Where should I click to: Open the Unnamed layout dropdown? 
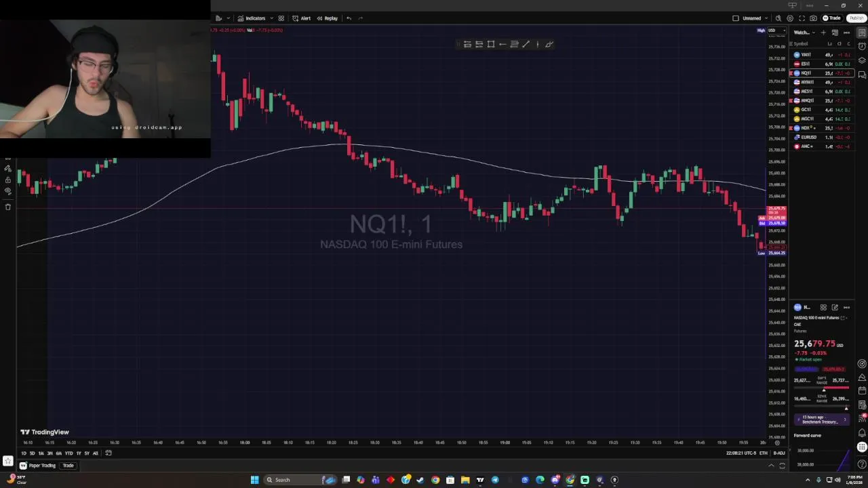click(x=755, y=18)
